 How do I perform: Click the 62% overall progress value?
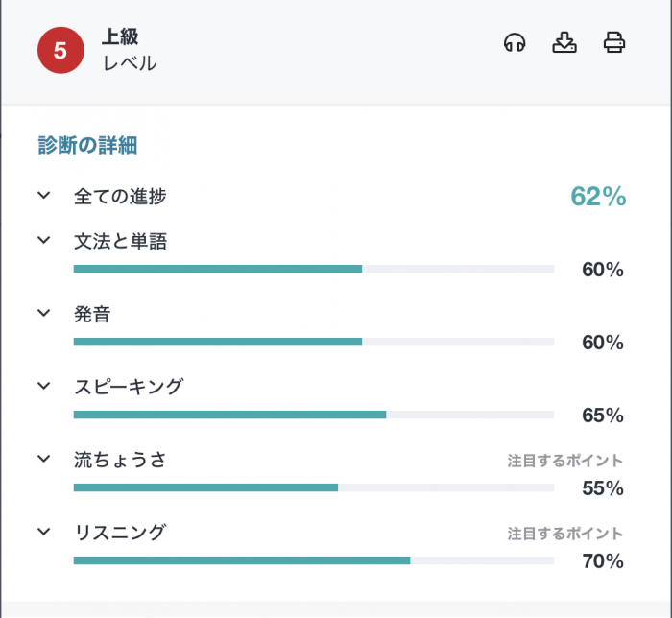(x=597, y=197)
